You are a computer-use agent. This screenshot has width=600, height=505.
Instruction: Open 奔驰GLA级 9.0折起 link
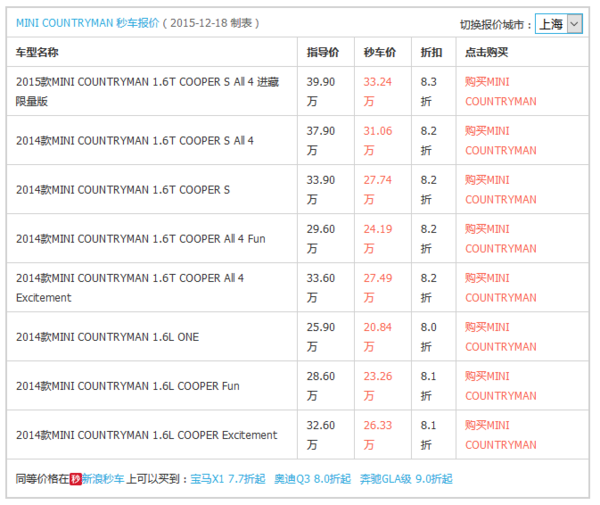[x=406, y=479]
